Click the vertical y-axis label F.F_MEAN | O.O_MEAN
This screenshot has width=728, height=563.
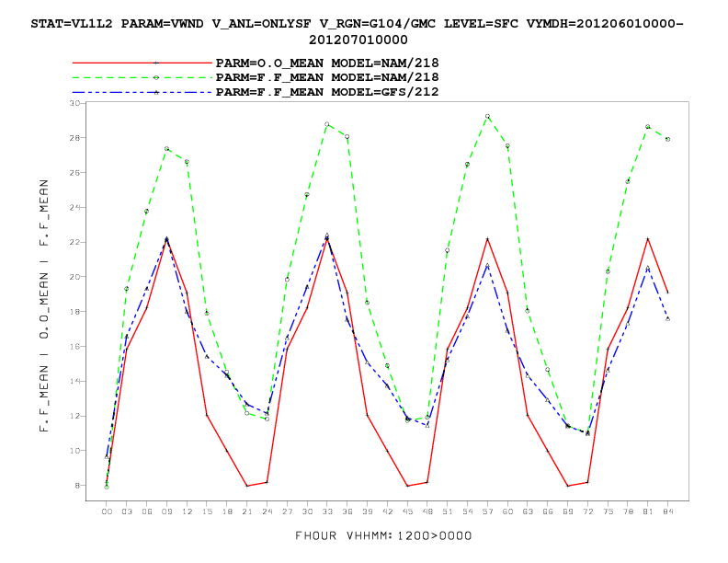(43, 305)
